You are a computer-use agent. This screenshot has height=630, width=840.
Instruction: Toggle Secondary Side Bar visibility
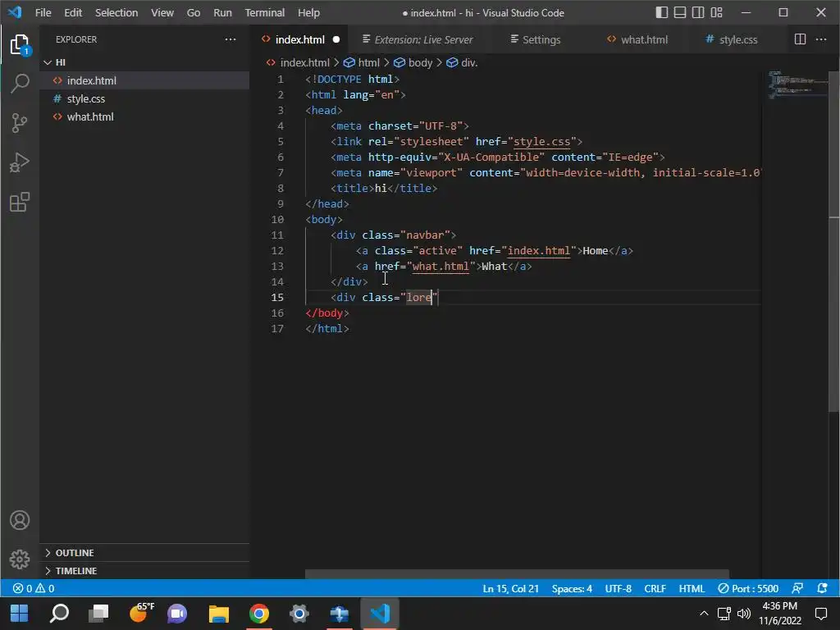click(x=698, y=12)
